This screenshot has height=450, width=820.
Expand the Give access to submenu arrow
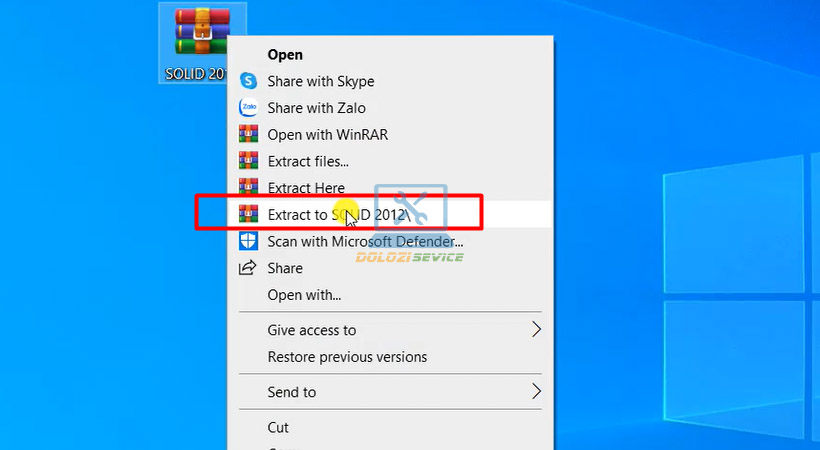point(536,330)
